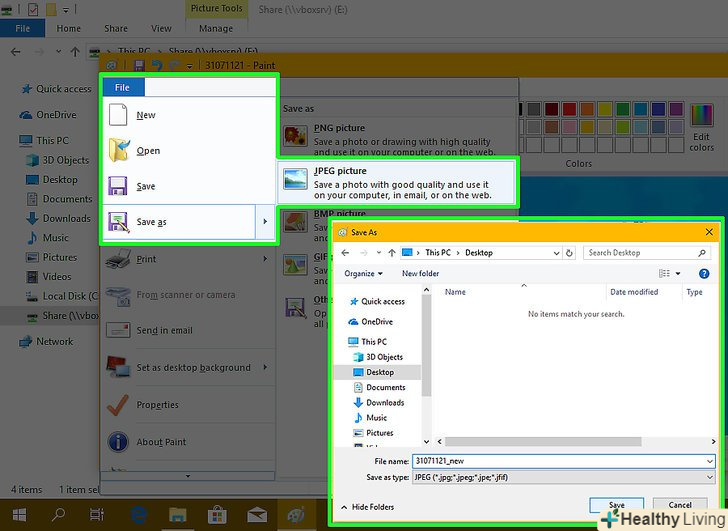This screenshot has height=531, width=728.
Task: Open Manage tab under Picture Tools
Action: click(x=216, y=28)
